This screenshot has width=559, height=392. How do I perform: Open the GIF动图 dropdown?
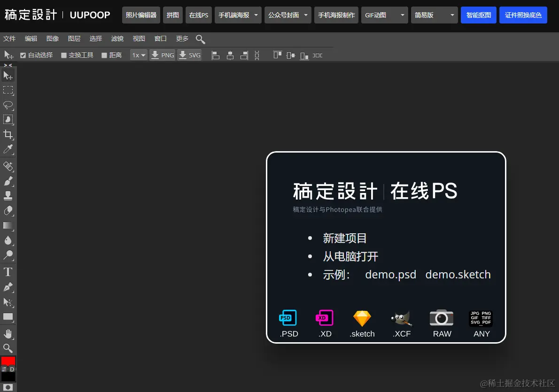click(x=385, y=15)
